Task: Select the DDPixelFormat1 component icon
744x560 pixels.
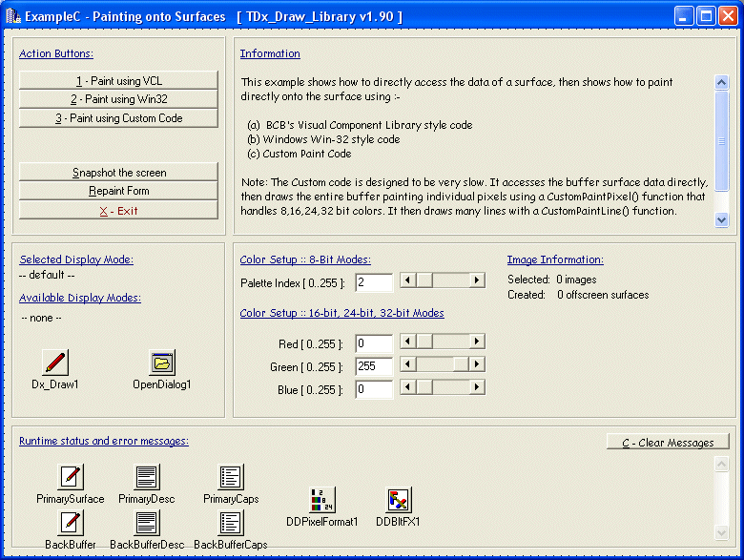Action: click(x=321, y=500)
